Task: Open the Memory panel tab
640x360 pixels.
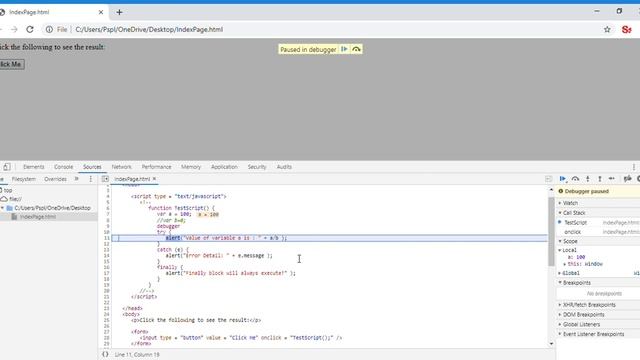Action: click(x=191, y=167)
